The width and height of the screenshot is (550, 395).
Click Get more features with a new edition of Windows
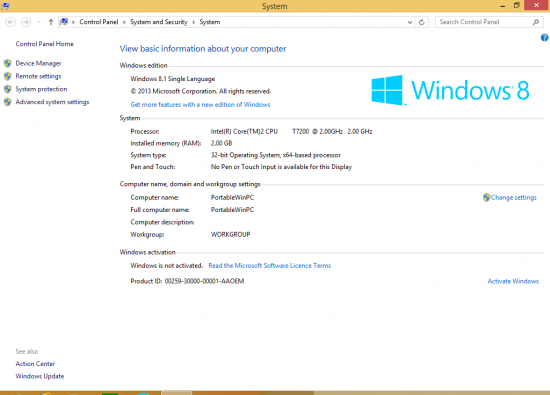click(x=200, y=105)
